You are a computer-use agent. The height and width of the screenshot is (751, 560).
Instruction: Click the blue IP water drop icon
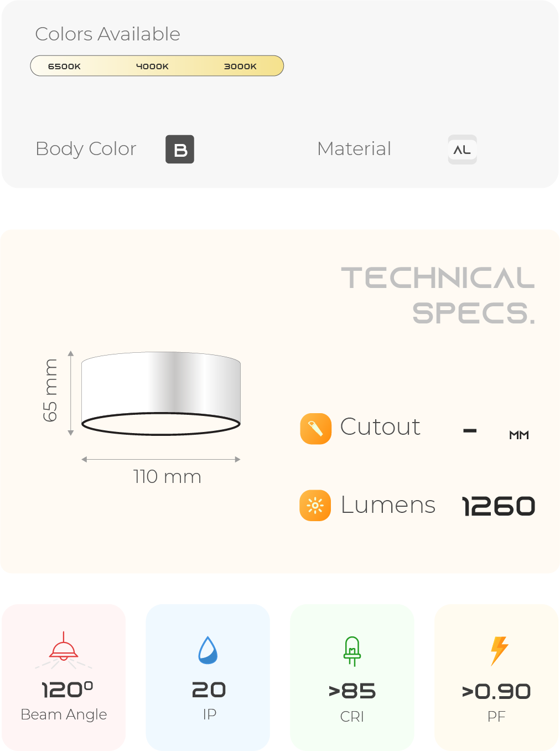208,650
